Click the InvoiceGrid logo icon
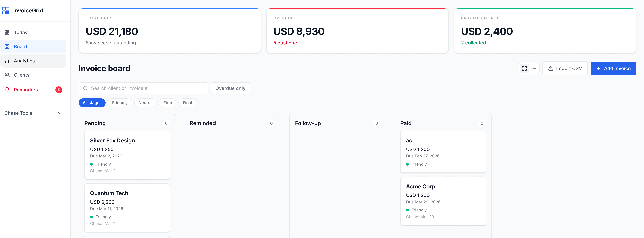 click(6, 10)
